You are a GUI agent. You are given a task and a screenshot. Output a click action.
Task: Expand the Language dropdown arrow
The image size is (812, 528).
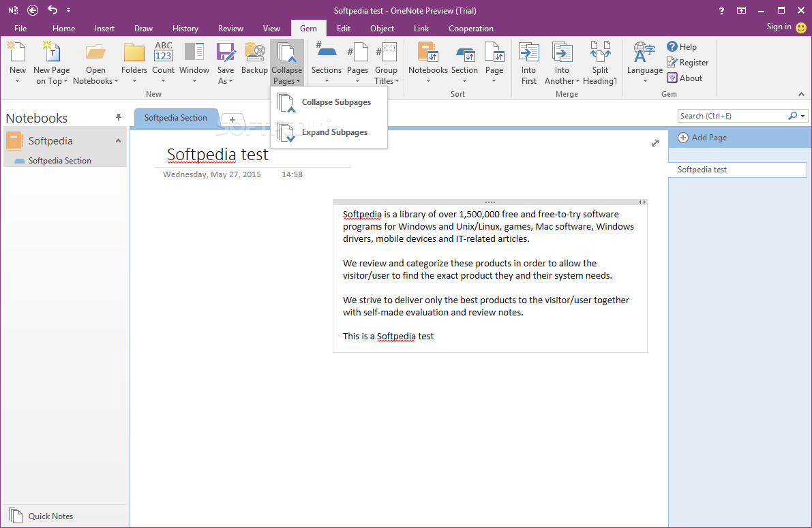(645, 81)
